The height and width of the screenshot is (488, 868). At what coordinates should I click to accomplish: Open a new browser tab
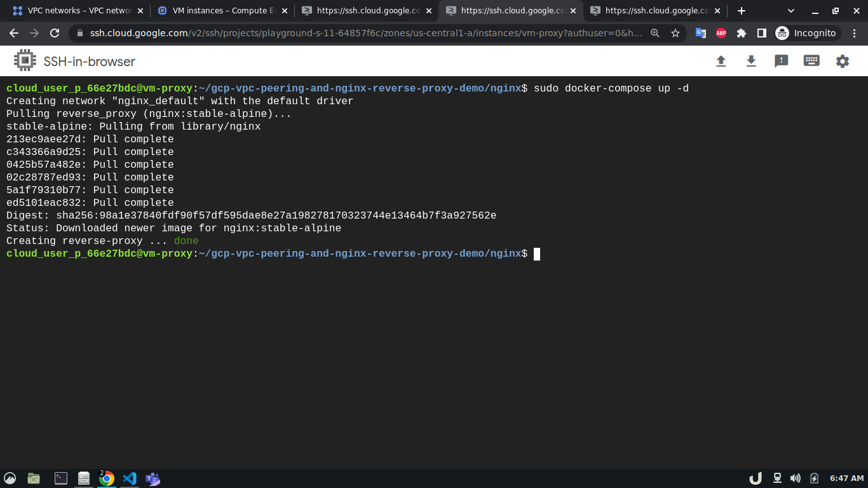pyautogui.click(x=741, y=11)
